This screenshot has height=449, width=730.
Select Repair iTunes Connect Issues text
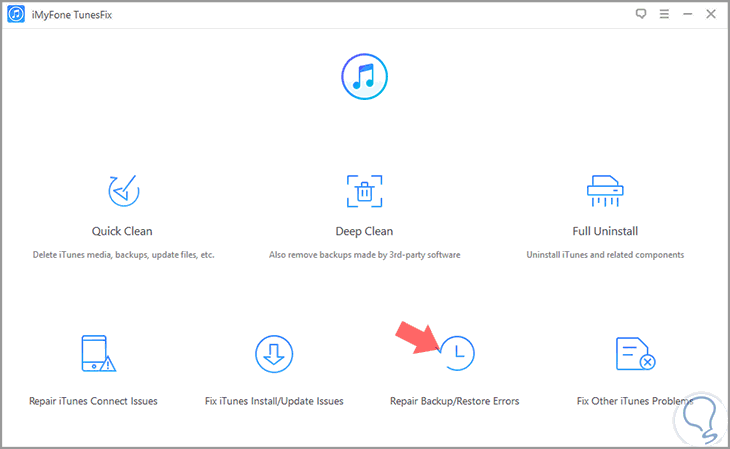coord(93,401)
